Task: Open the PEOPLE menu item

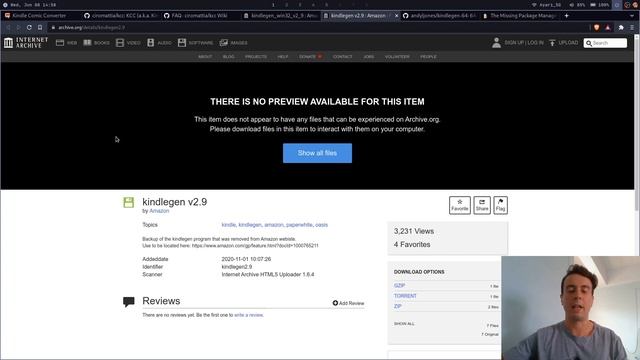Action: point(429,57)
